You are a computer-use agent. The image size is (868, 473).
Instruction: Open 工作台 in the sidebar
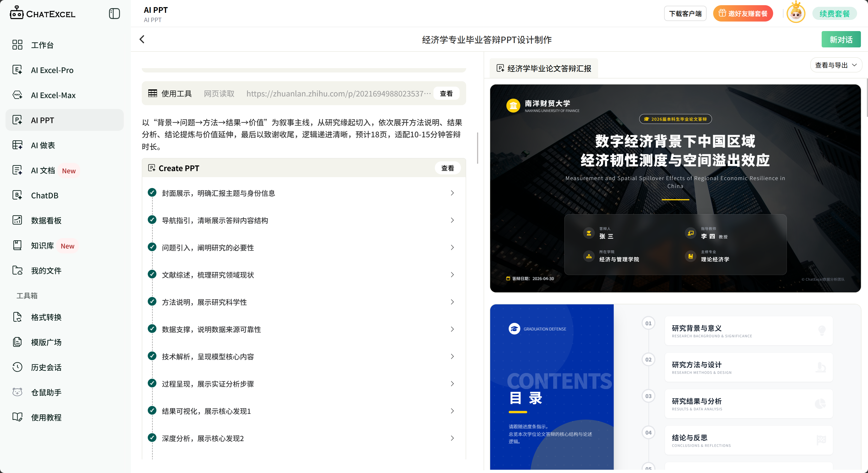pos(64,45)
